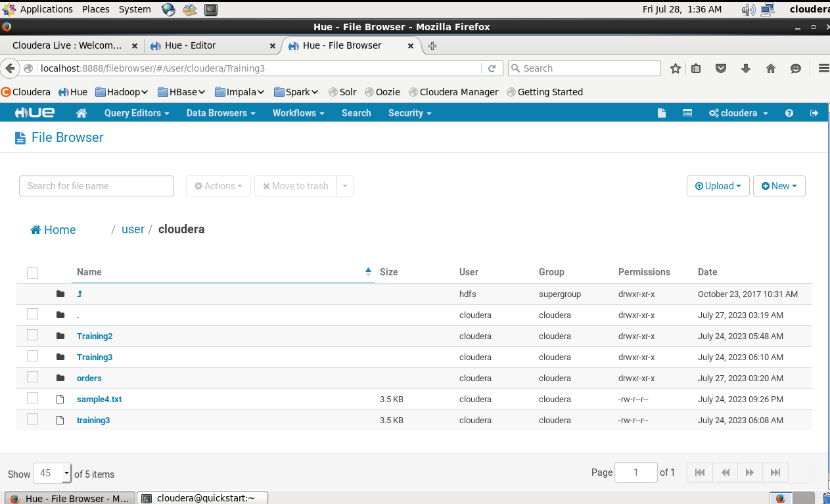Check the select-all checkbox in table header
This screenshot has width=830, height=504.
pyautogui.click(x=32, y=272)
